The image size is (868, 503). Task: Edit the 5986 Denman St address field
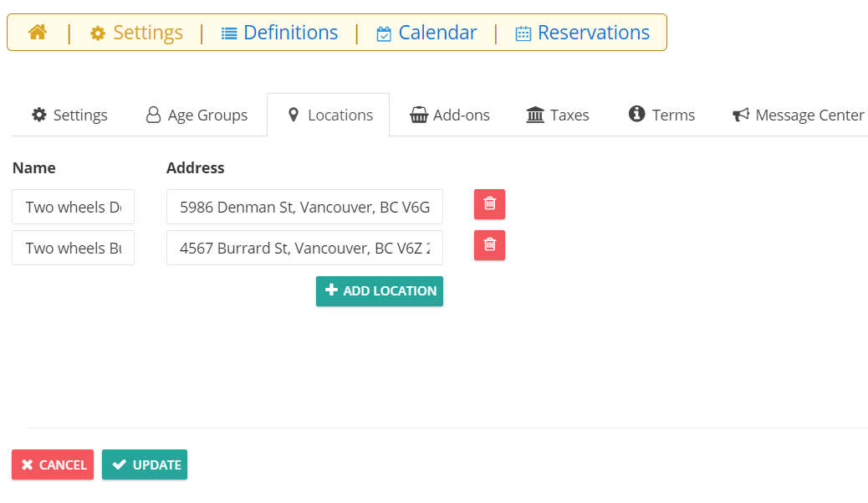pos(304,208)
